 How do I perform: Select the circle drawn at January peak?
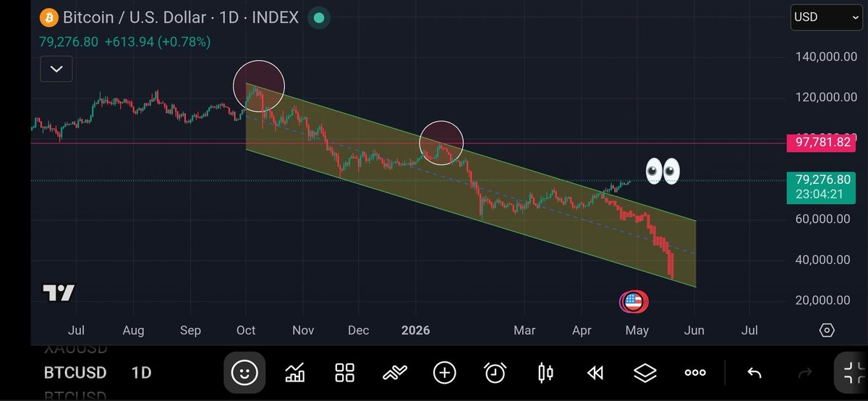[x=441, y=142]
